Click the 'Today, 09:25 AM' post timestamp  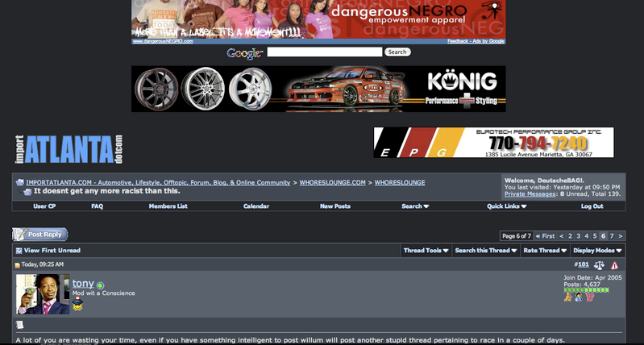click(x=42, y=265)
